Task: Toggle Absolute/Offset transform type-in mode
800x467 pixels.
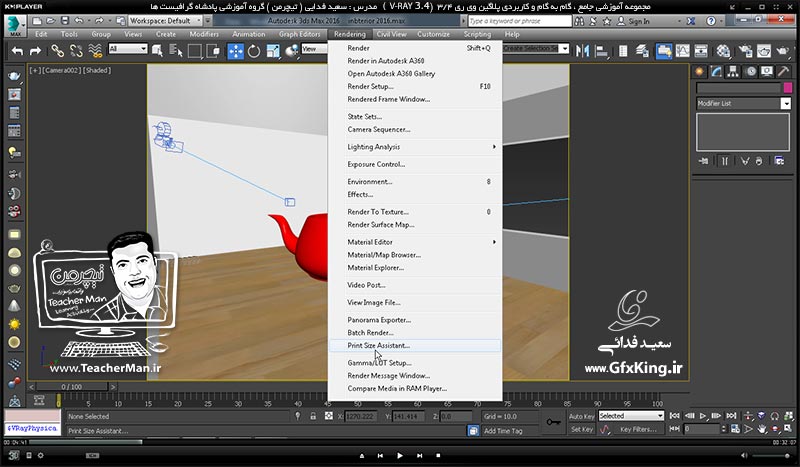Action: pos(329,416)
